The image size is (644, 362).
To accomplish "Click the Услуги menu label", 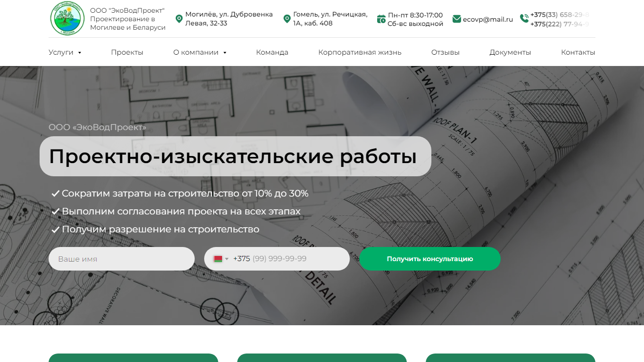I will 61,52.
